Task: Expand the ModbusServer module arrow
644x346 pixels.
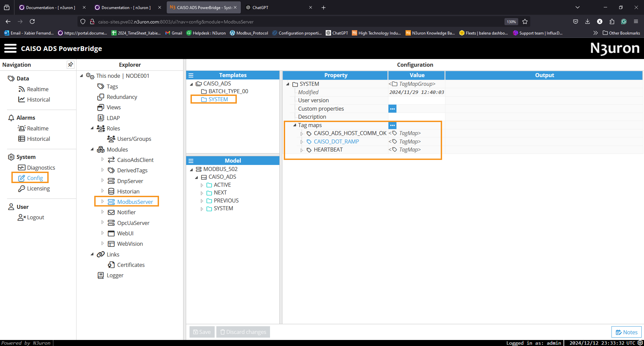Action: [103, 201]
